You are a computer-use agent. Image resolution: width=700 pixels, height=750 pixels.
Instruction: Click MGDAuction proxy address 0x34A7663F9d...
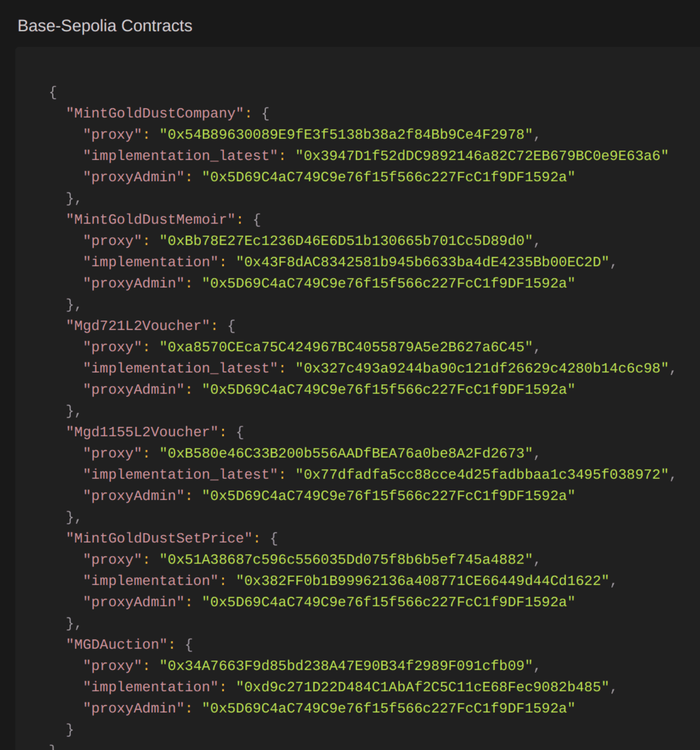[x=346, y=666]
